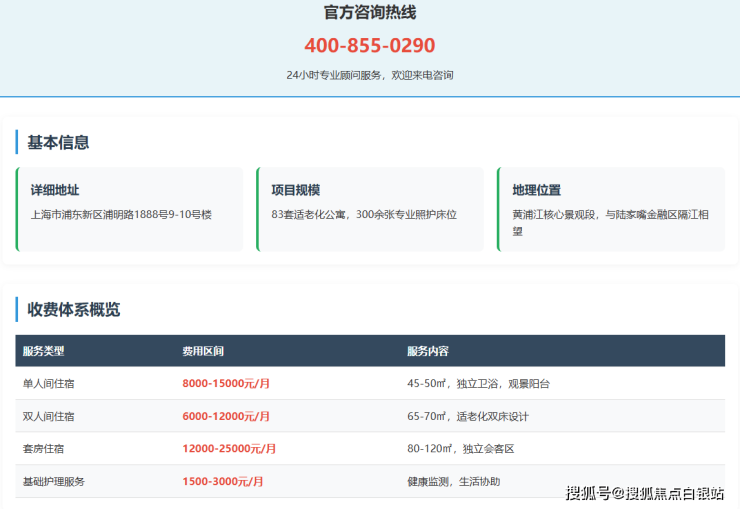740x509 pixels.
Task: Click the 12000-25000元/月 suite price
Action: click(x=229, y=449)
